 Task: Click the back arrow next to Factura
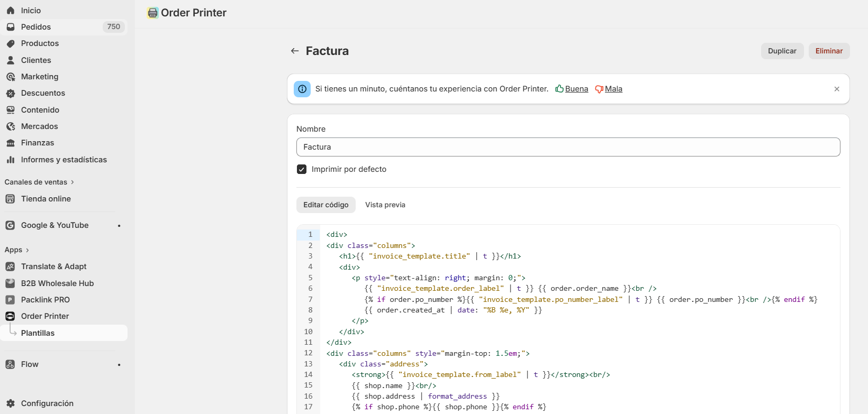pos(295,51)
